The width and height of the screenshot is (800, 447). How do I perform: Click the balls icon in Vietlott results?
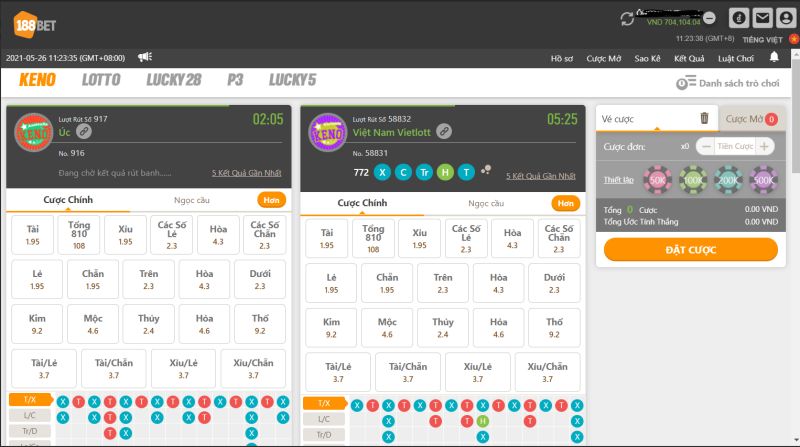click(x=486, y=169)
